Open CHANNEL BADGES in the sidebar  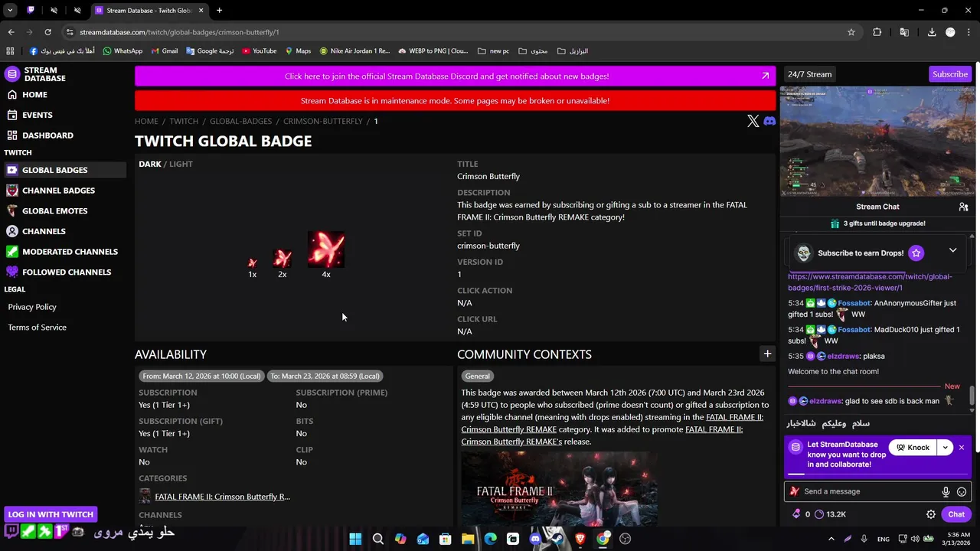coord(58,191)
